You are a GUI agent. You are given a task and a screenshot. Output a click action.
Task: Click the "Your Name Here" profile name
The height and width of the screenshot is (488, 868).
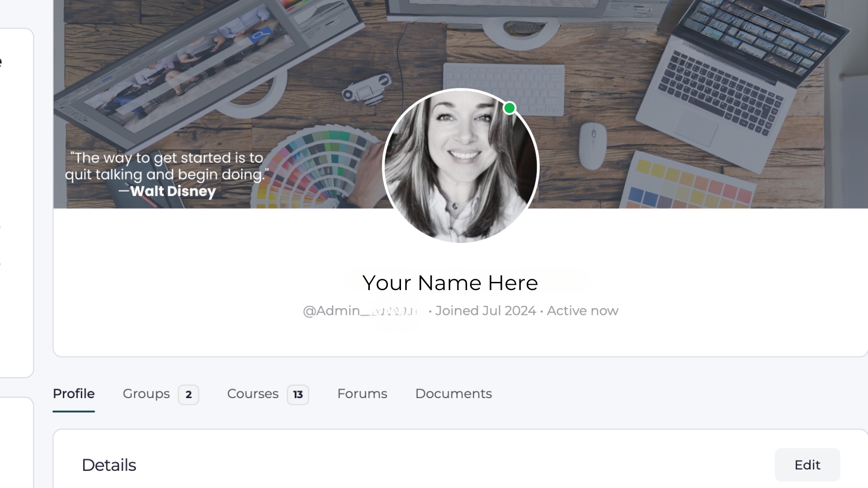(x=450, y=283)
